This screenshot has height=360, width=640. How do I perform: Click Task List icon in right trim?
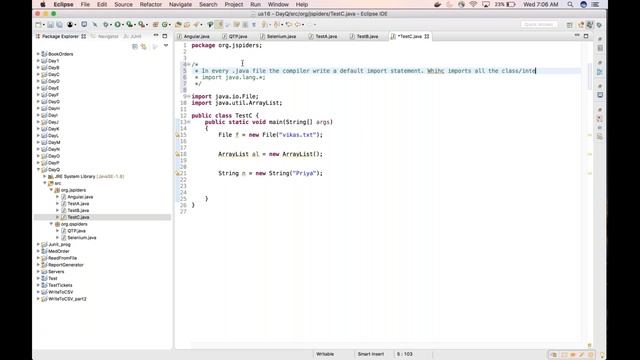pos(600,48)
